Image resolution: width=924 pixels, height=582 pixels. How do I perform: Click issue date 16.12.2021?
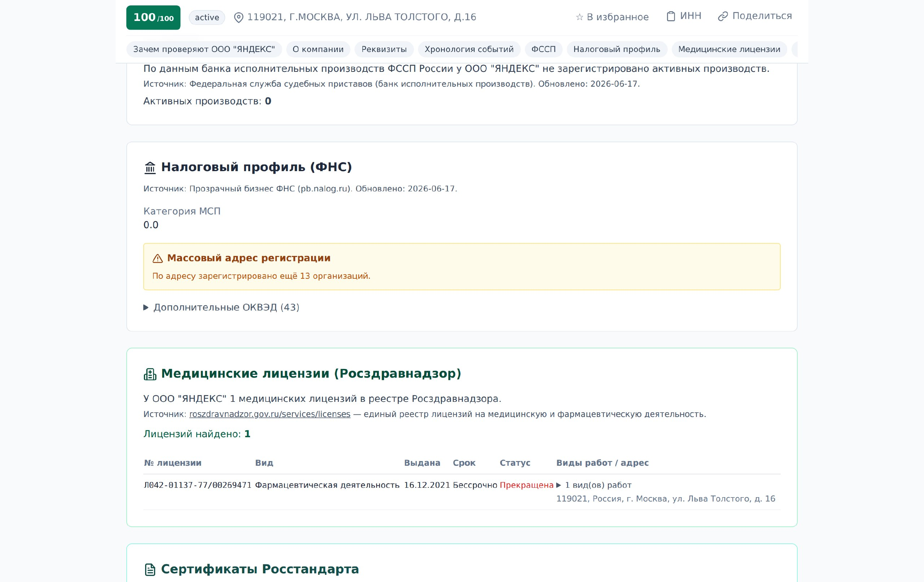tap(427, 485)
